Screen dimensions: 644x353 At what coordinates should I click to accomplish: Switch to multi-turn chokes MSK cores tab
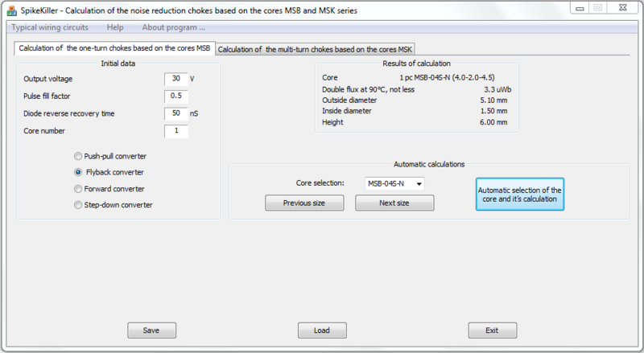coord(315,49)
